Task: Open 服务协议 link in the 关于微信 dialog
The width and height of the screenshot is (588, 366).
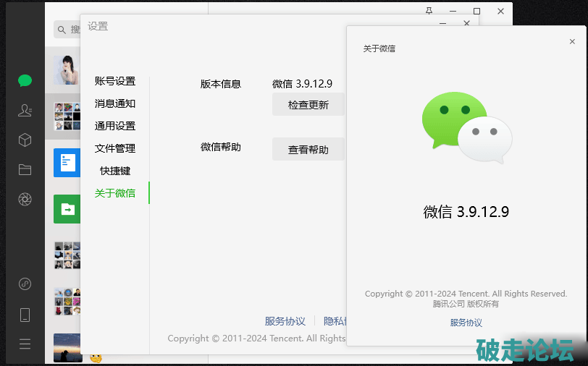Action: point(466,323)
